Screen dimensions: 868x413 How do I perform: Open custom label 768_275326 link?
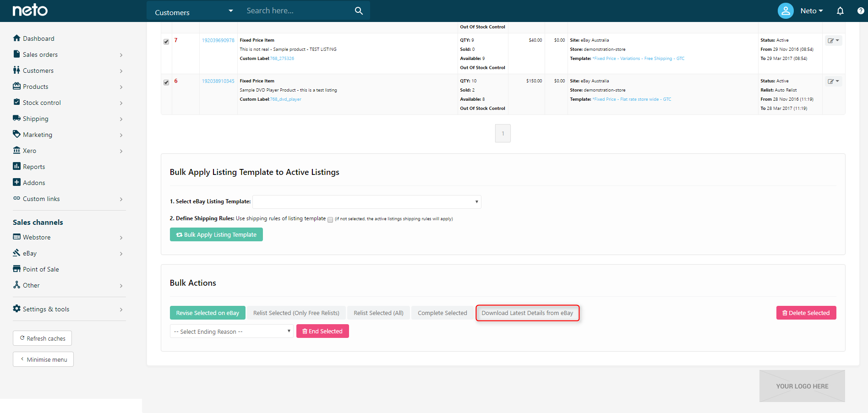(x=282, y=59)
